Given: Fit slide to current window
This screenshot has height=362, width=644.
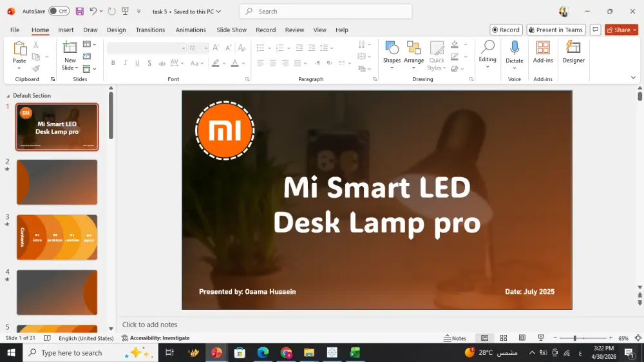Looking at the screenshot, I should 638,338.
